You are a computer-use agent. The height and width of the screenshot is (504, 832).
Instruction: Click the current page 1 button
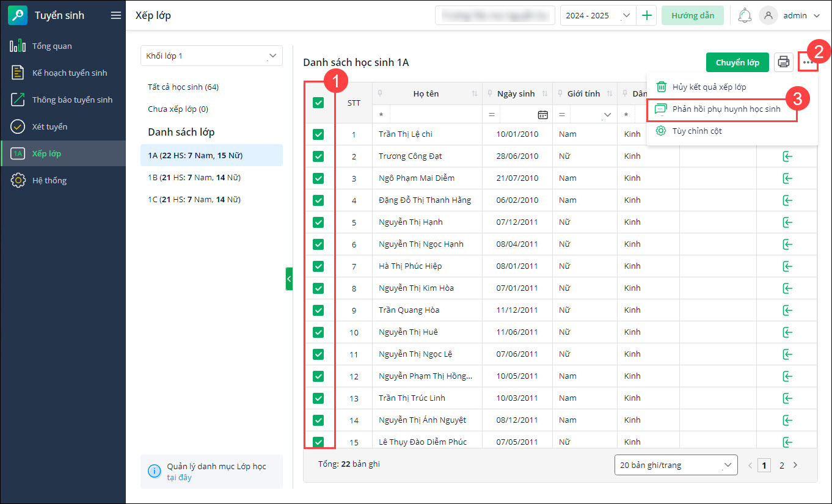764,466
